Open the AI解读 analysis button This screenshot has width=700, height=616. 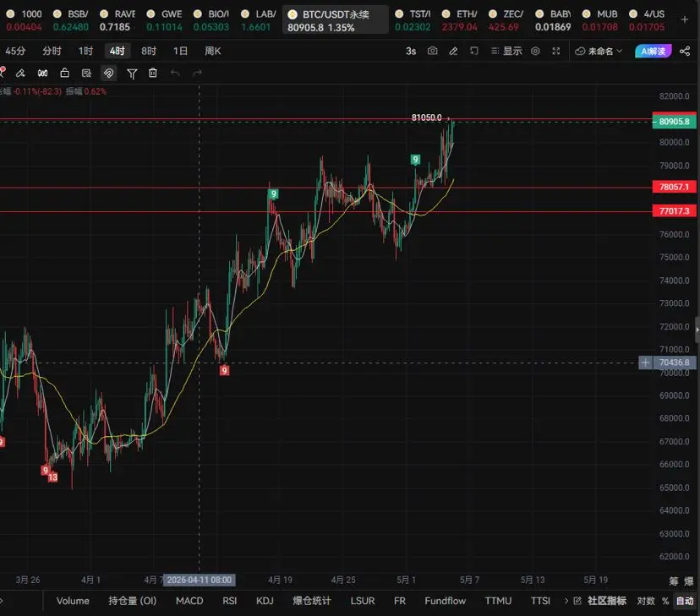[x=654, y=52]
